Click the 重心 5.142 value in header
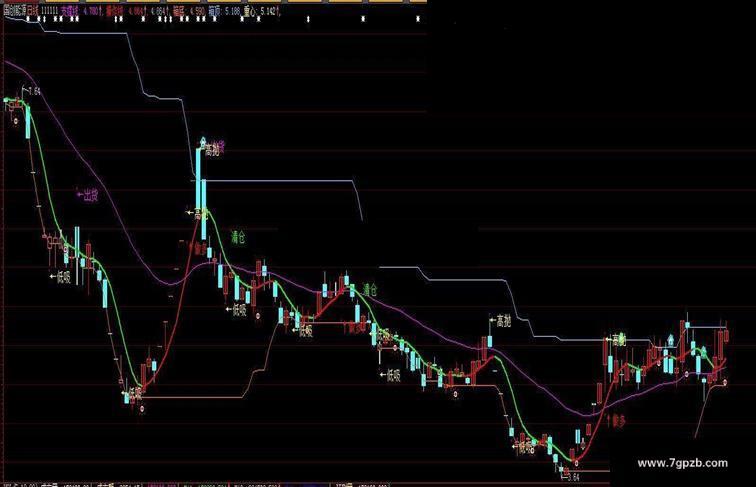 261,11
